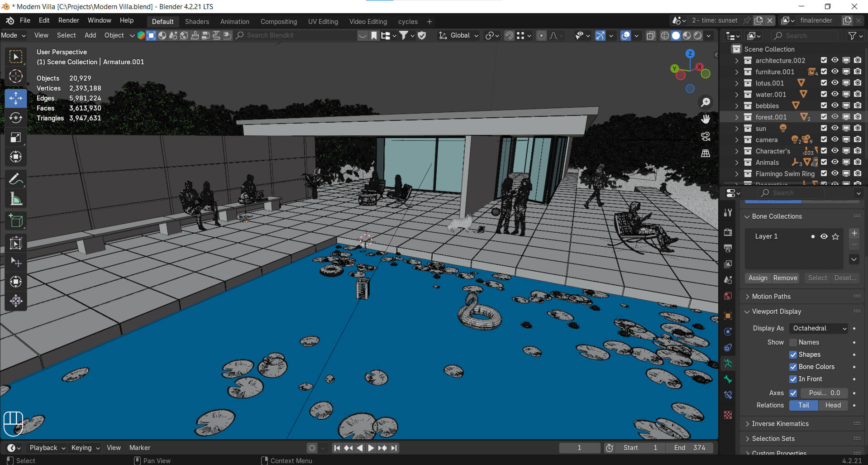This screenshot has height=465, width=868.
Task: Select the Rotate tool in left toolbar
Action: 16,118
